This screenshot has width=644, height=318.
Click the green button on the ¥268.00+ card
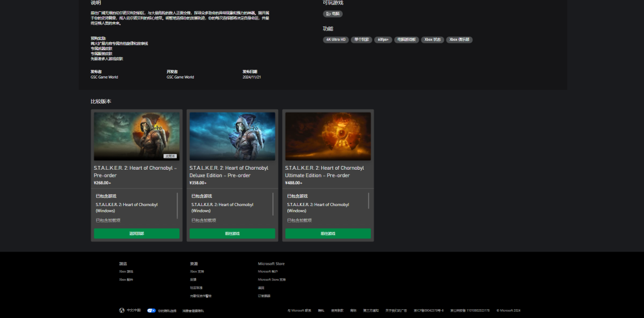pyautogui.click(x=136, y=234)
